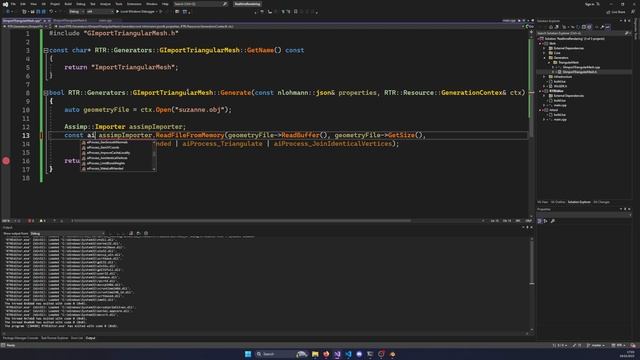This screenshot has height=360, width=640.
Task: Collapse the Generators folder in Solution Explorer
Action: pos(544,58)
